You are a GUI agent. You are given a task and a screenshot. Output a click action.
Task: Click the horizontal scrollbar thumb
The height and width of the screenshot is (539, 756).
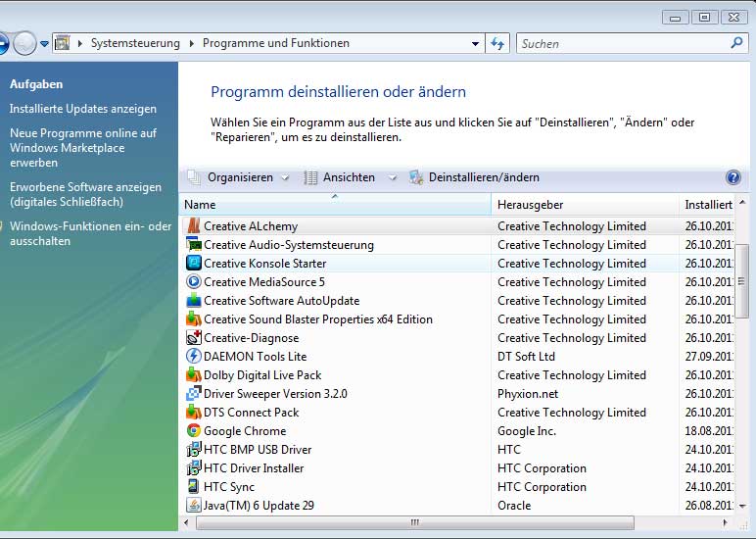[x=415, y=522]
